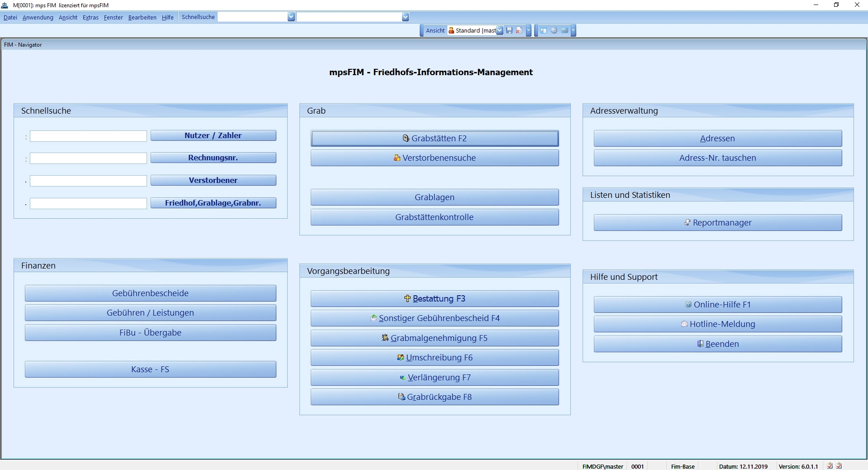Click the Fim-Base status bar entry
Screen dimensions: 868x470
[683, 466]
